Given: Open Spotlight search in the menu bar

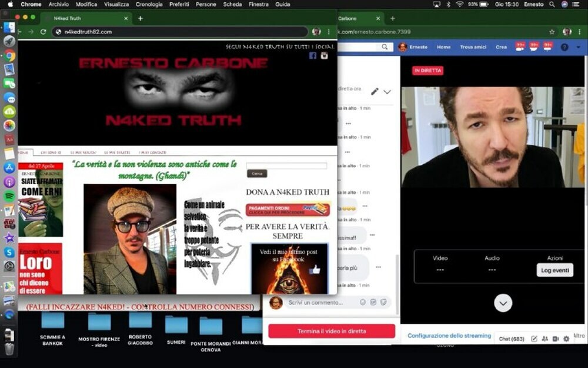Looking at the screenshot, I should click(552, 5).
